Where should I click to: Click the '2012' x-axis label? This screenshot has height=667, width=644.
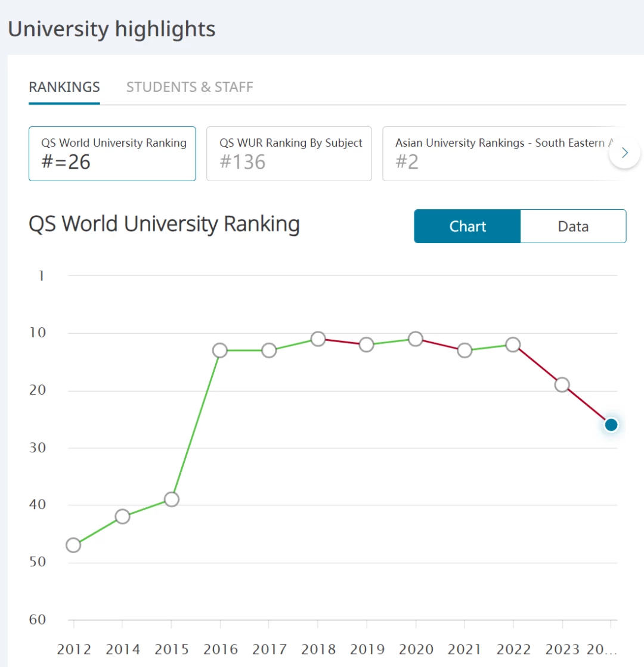coord(74,650)
